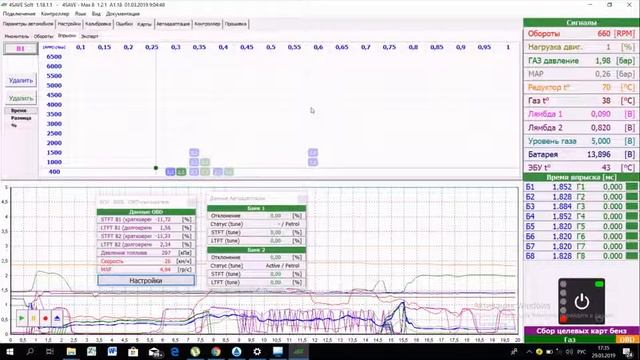Open the Документация menu
This screenshot has height=360, width=640.
(123, 14)
